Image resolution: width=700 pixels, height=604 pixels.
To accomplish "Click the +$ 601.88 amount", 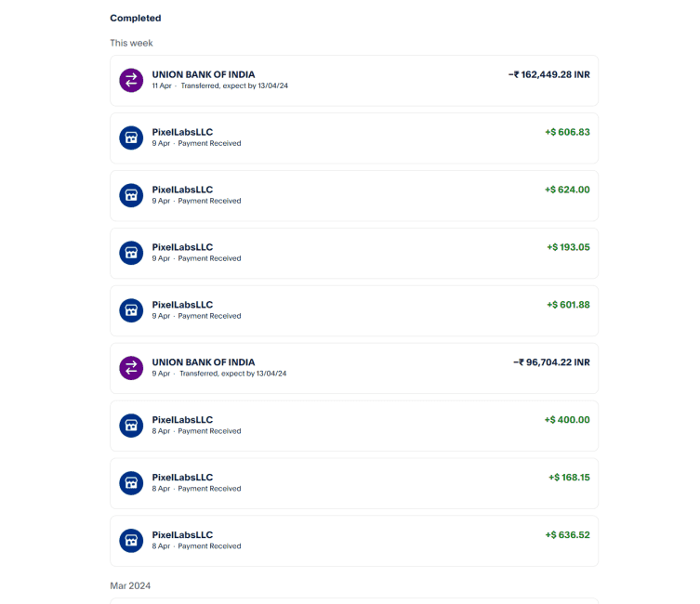I will (x=567, y=305).
